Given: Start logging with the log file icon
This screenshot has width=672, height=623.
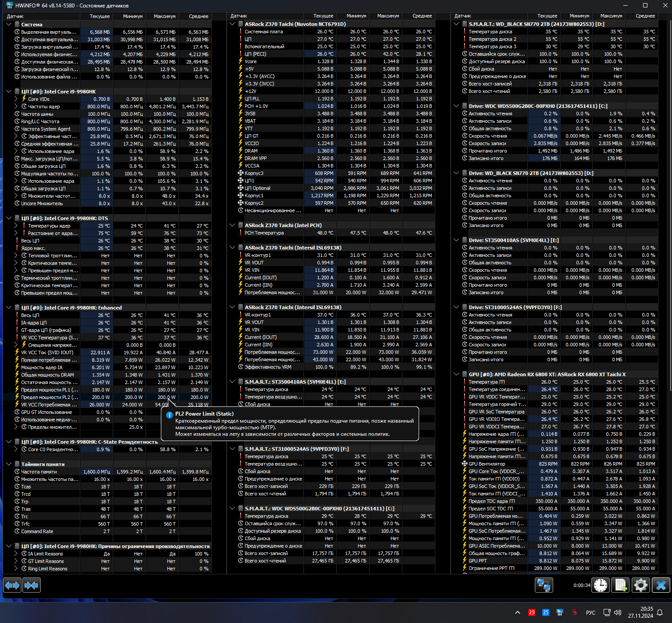Looking at the screenshot, I should (x=621, y=585).
